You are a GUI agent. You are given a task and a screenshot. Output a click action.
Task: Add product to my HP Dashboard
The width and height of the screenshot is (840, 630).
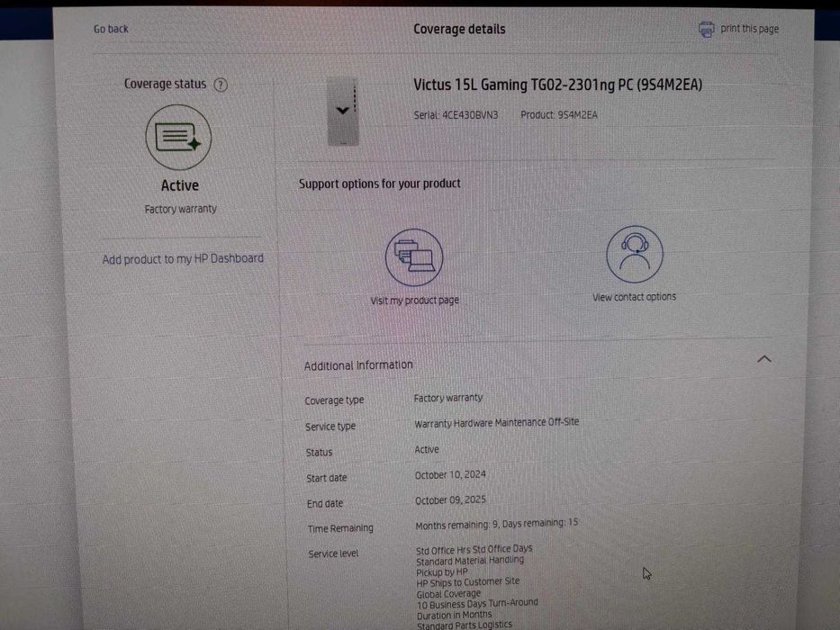pos(183,259)
